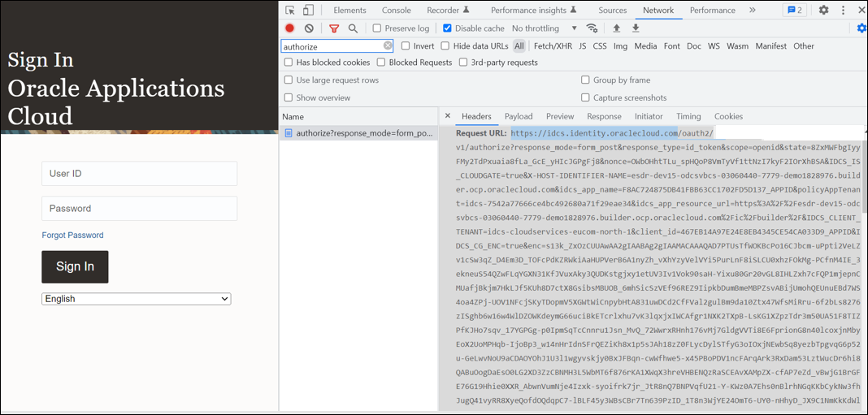
Task: Stop recording network log red button
Action: coord(289,28)
